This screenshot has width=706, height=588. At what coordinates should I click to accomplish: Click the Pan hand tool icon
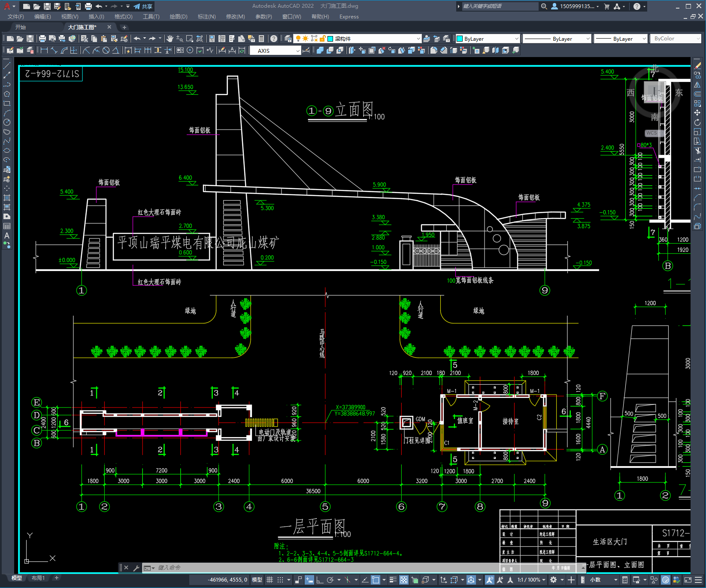170,39
